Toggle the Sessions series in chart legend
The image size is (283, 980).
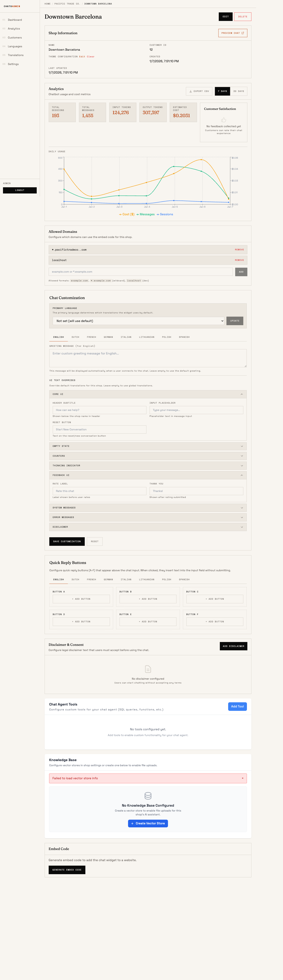(x=165, y=215)
